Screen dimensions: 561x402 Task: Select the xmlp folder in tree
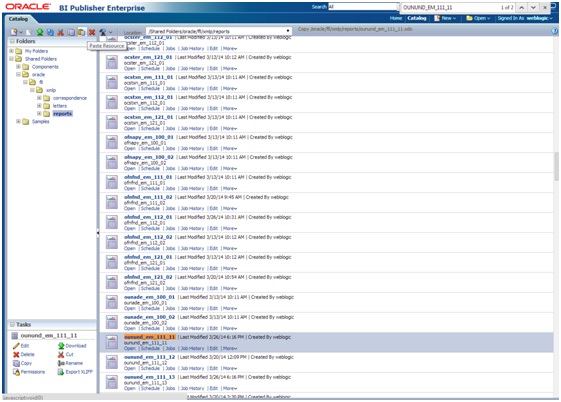coord(51,90)
